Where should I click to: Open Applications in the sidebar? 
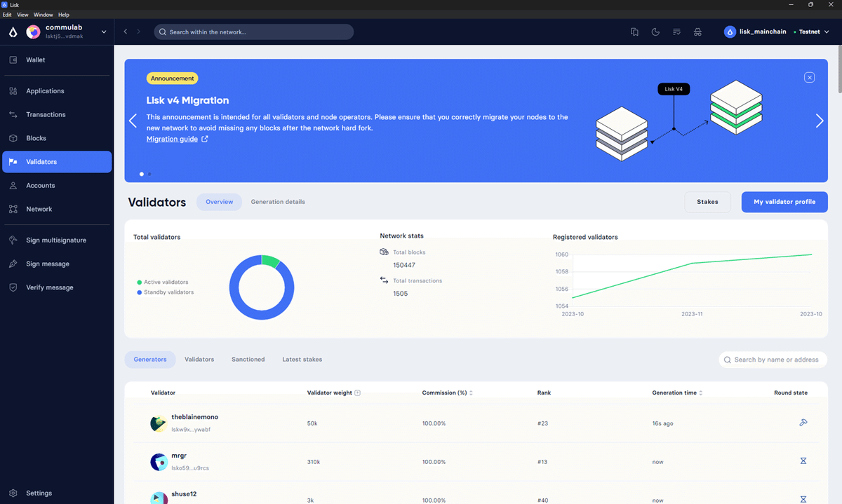57,91
